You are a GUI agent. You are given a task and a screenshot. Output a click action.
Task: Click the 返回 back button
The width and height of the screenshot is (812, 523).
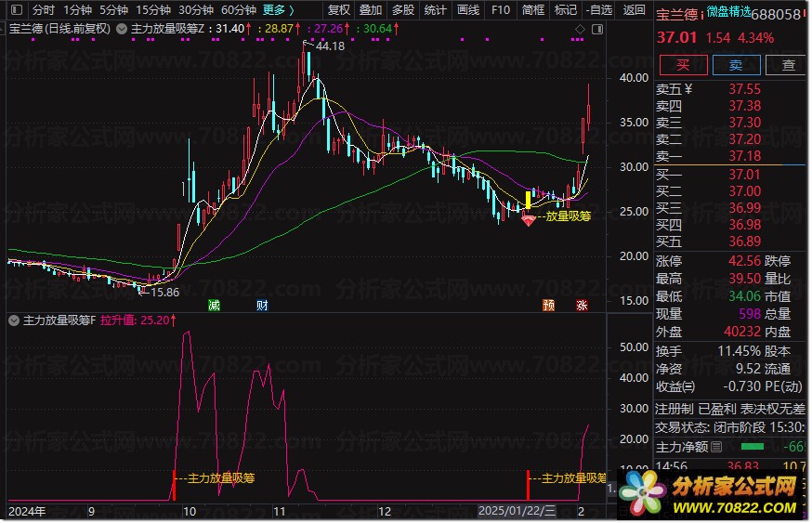(634, 10)
